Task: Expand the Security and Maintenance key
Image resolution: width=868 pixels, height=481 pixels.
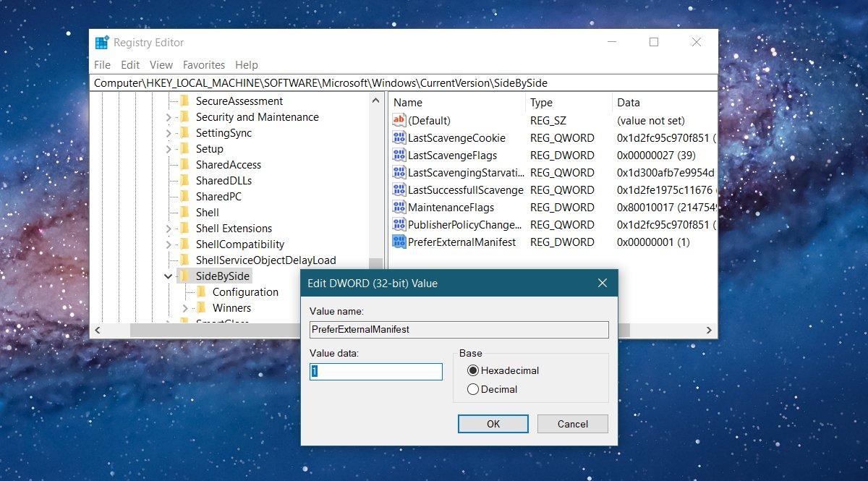Action: (169, 117)
